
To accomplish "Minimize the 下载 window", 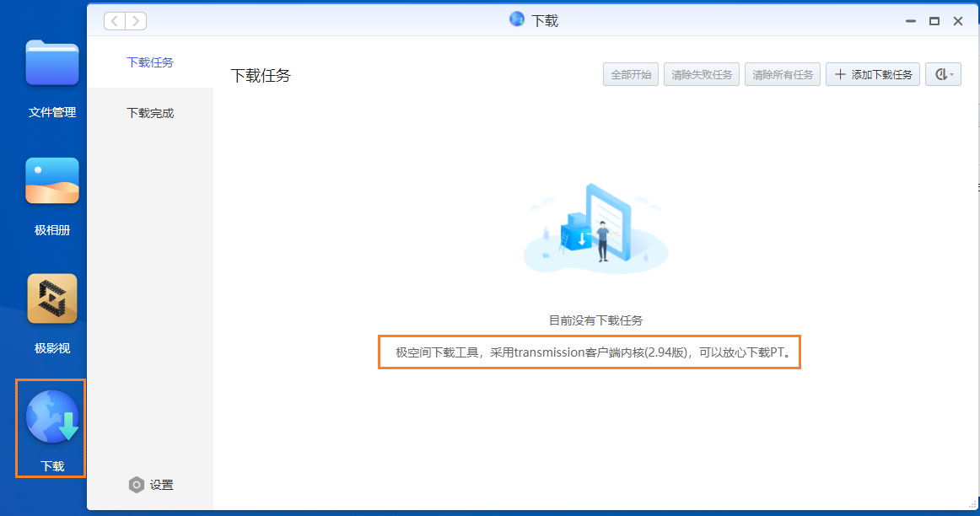I will point(911,21).
